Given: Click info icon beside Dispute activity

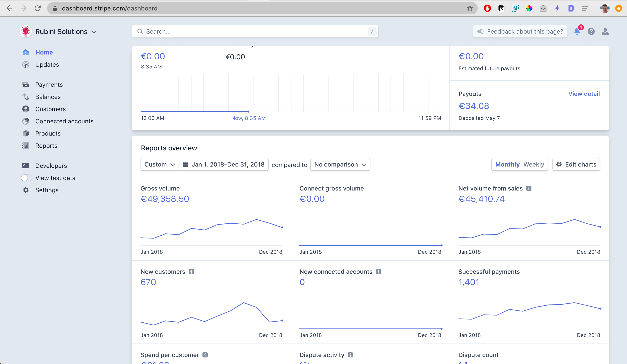Looking at the screenshot, I should pyautogui.click(x=350, y=355).
